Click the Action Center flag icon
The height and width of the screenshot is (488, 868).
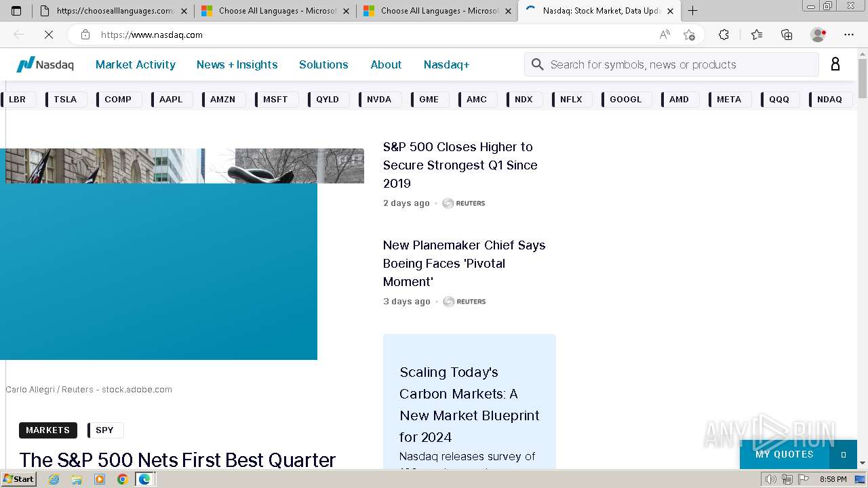803,479
